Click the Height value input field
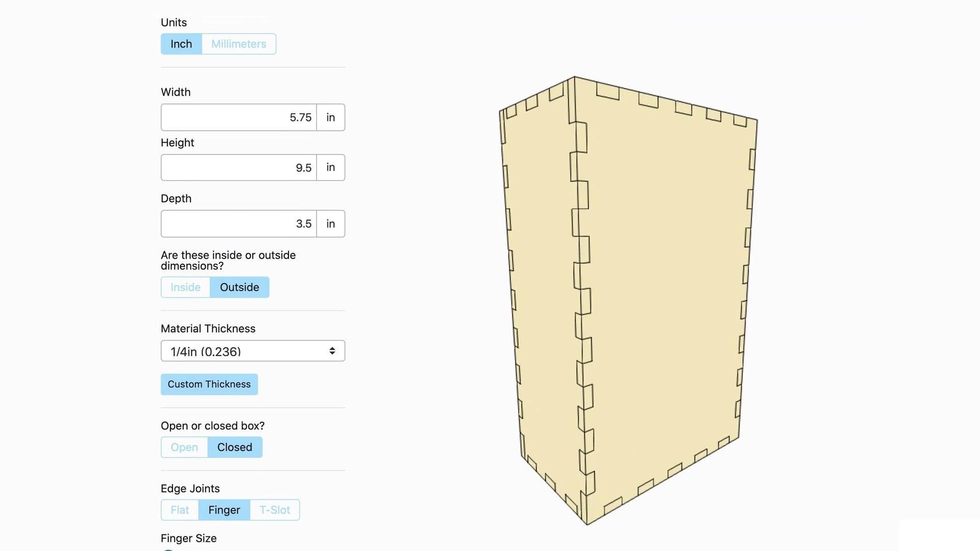Image resolution: width=980 pixels, height=551 pixels. pos(238,167)
